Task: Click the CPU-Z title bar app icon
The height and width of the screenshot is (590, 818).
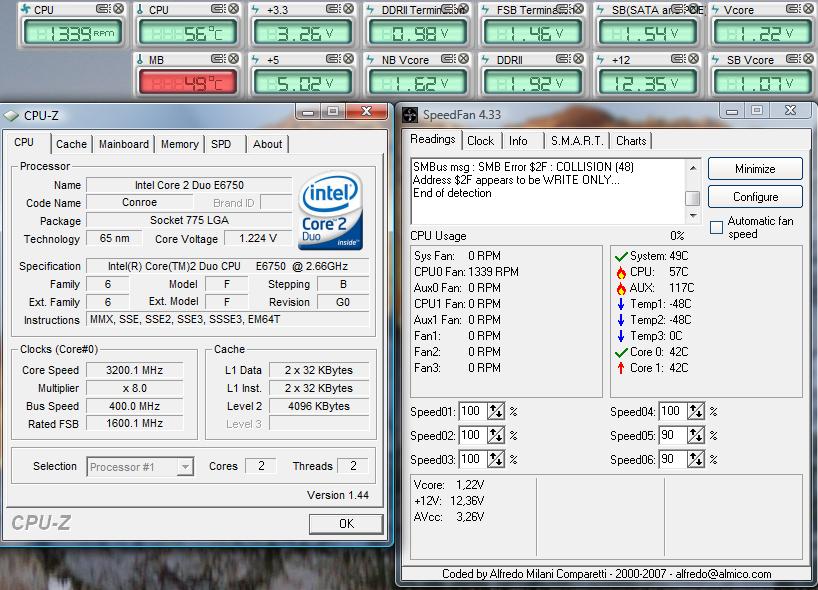Action: [x=11, y=116]
